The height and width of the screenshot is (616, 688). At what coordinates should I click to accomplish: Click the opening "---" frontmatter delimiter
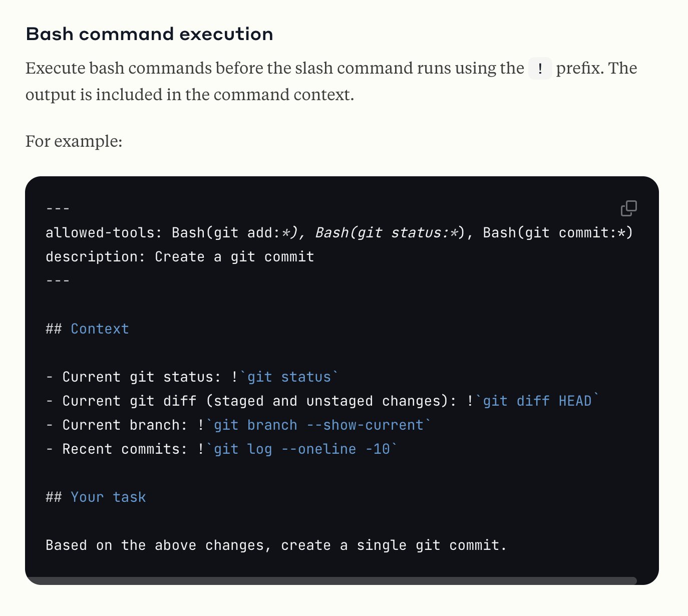(58, 209)
